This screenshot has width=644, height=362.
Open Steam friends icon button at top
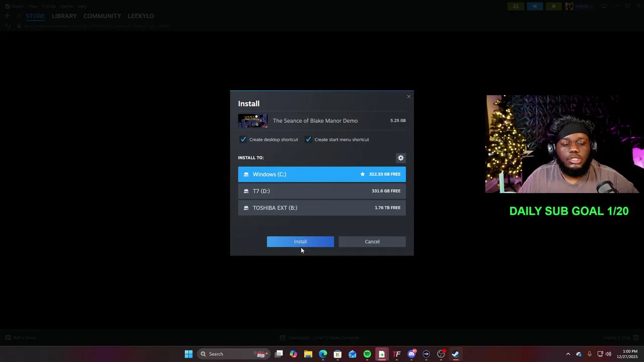coord(516,6)
